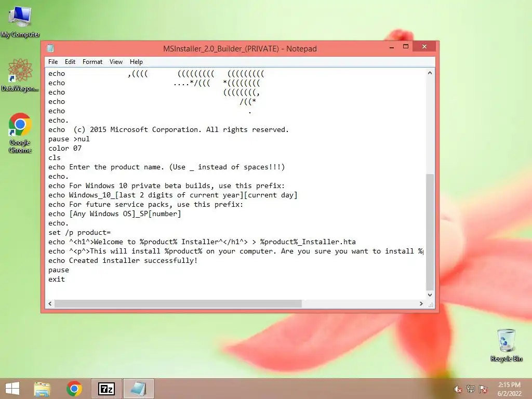Click the clock showing 2:15 PM
The image size is (532, 399).
(509, 385)
